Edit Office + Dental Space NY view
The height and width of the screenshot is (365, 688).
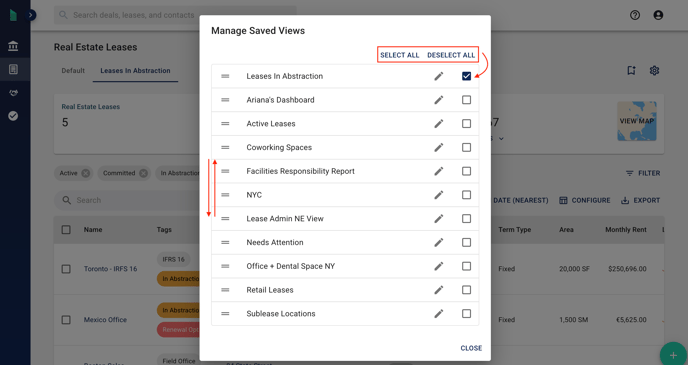click(x=438, y=266)
